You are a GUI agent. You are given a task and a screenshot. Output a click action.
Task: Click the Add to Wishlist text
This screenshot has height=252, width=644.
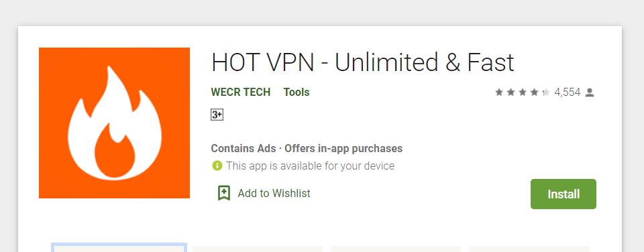click(274, 193)
